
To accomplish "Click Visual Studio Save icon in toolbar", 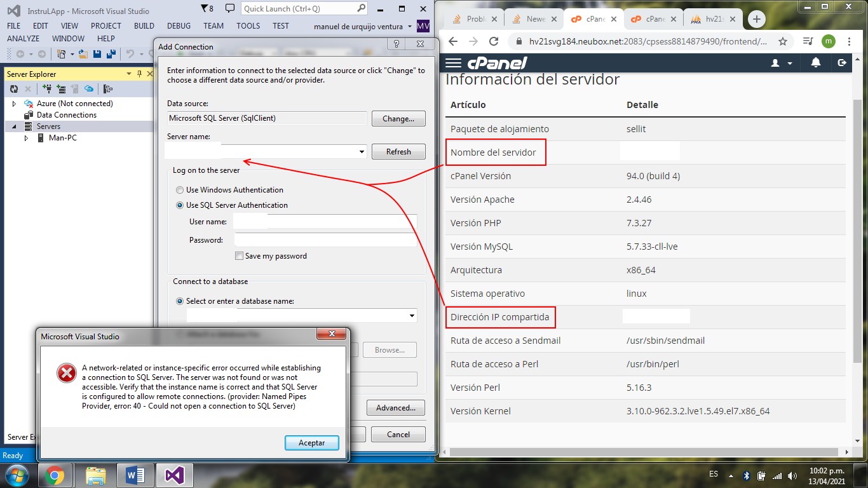I will [x=98, y=55].
